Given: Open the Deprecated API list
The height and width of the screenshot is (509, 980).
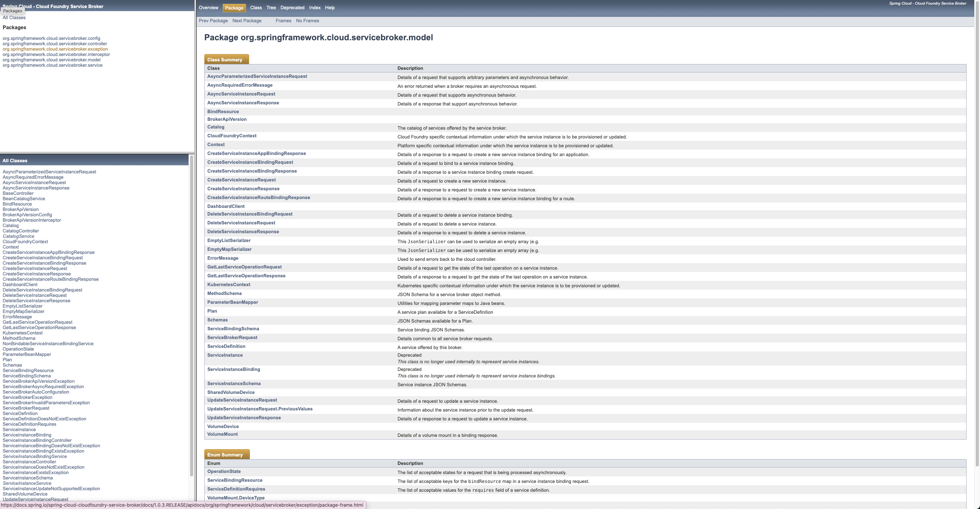Looking at the screenshot, I should click(x=292, y=8).
